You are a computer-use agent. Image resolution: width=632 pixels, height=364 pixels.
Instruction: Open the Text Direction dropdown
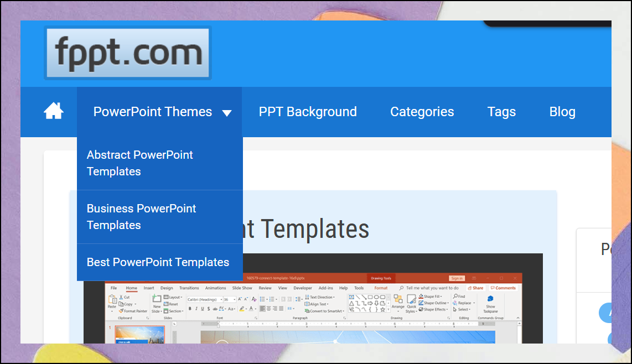click(x=320, y=297)
